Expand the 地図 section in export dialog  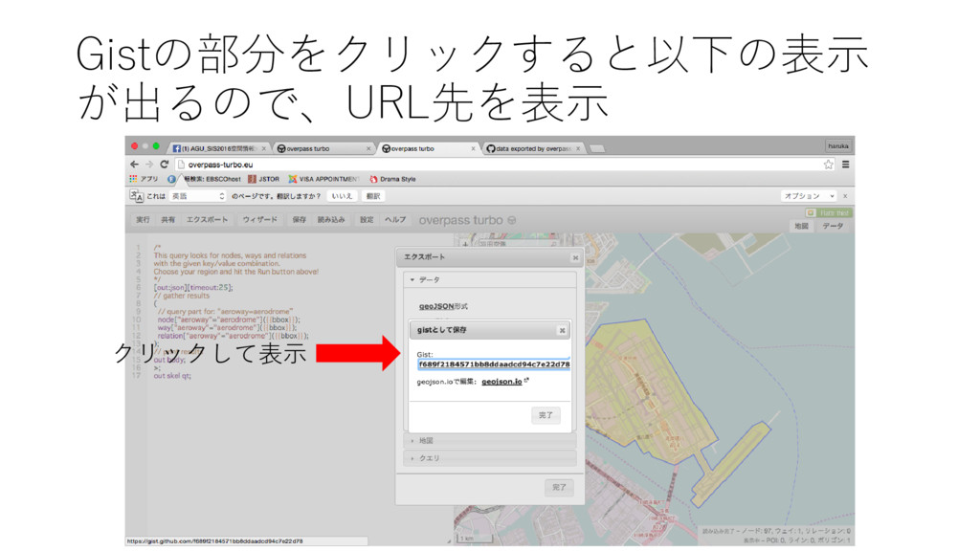[489, 441]
